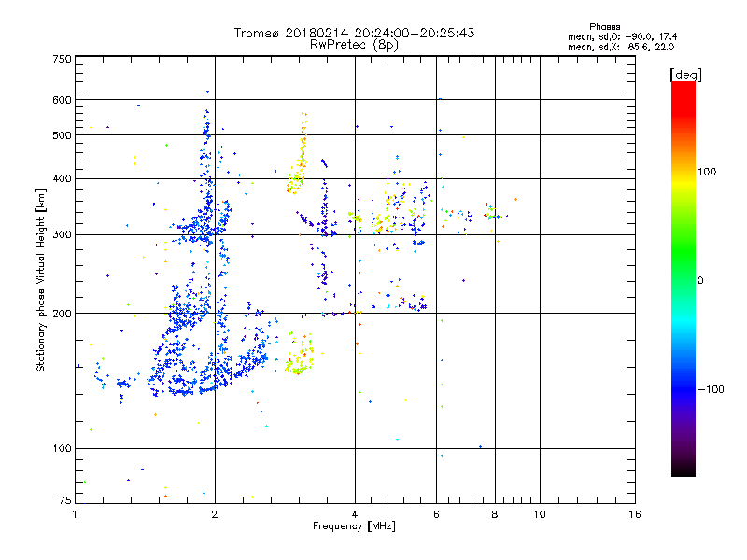Image resolution: width=747 pixels, height=560 pixels.
Task: Click the x-axis tick label '8'
Action: (495, 514)
